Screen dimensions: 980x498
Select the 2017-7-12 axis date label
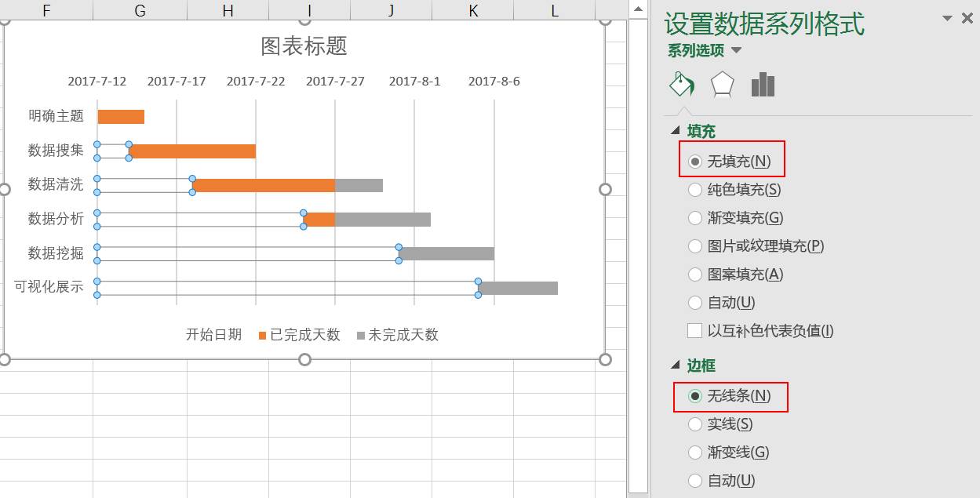pyautogui.click(x=97, y=81)
